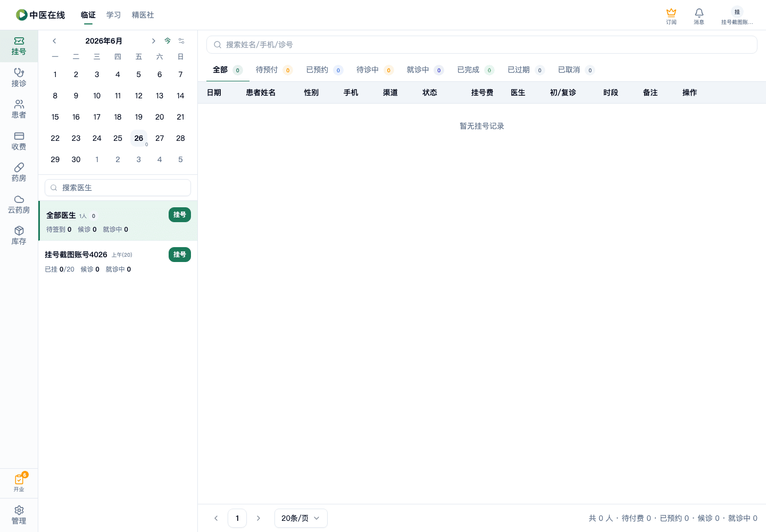This screenshot has height=532, width=766.
Task: Select the 已过期 status tab
Action: coord(526,70)
